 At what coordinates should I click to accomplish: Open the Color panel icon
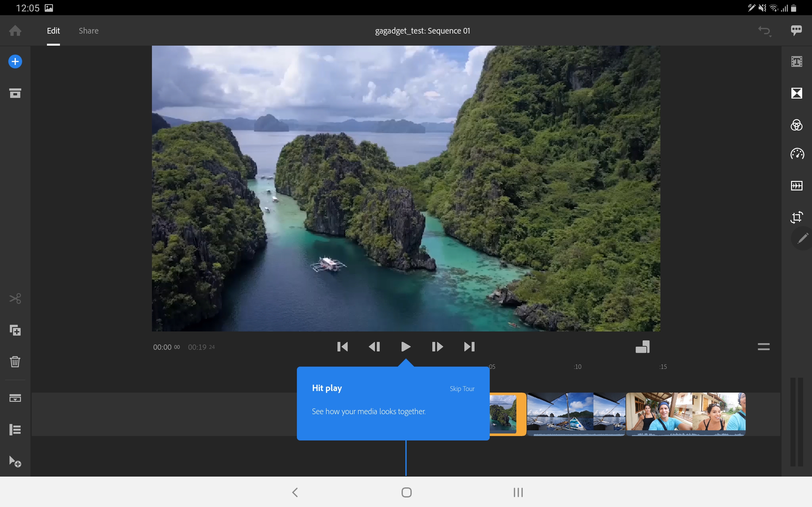(x=796, y=125)
